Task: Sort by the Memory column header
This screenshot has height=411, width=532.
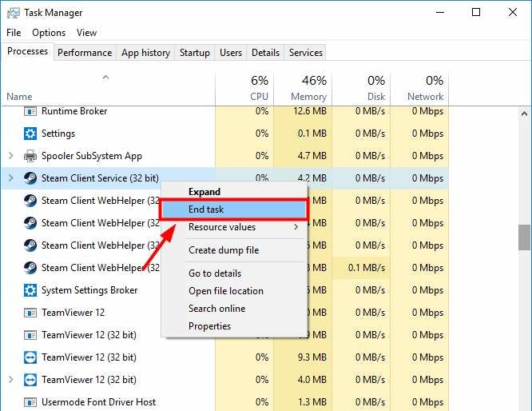Action: [x=303, y=88]
